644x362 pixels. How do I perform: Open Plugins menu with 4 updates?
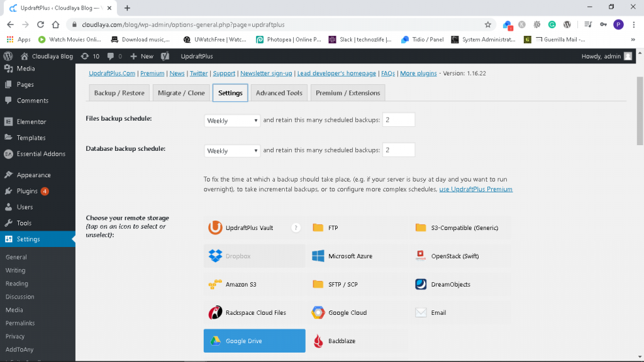[38, 191]
